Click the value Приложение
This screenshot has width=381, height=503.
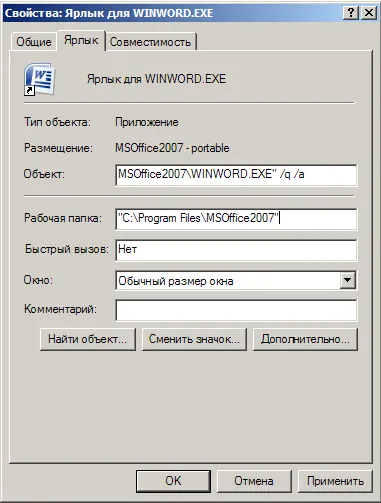(x=147, y=122)
